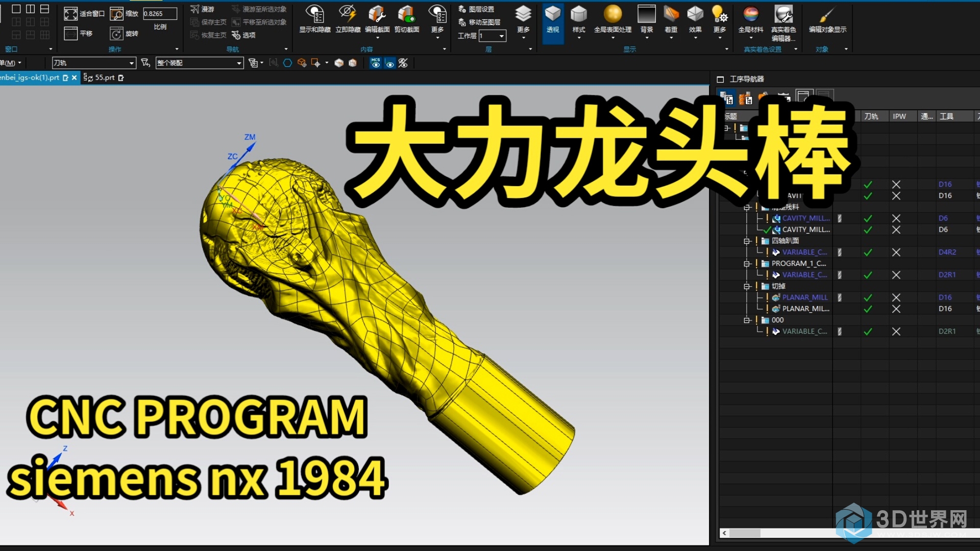Toggle the crossed-out eye hide icon
980x551 pixels.
[x=403, y=63]
